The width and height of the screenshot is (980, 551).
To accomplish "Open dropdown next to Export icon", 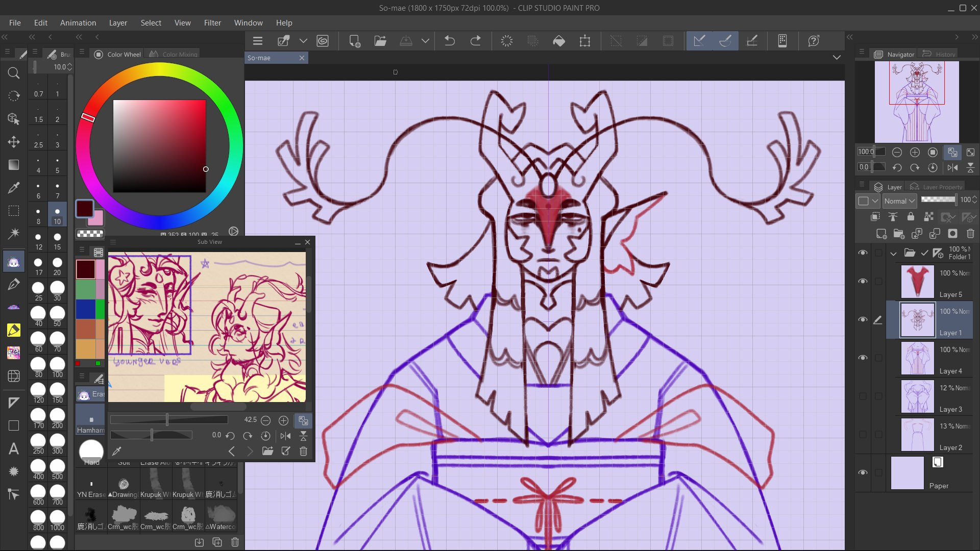I will pyautogui.click(x=425, y=41).
